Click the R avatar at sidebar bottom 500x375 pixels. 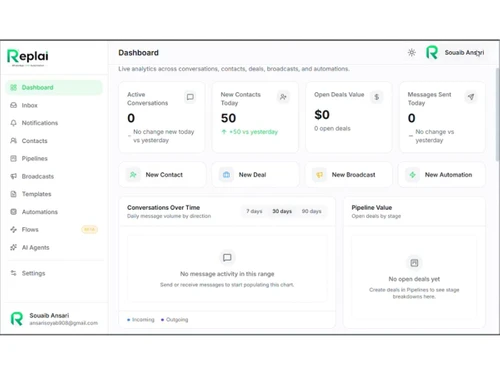click(x=17, y=319)
